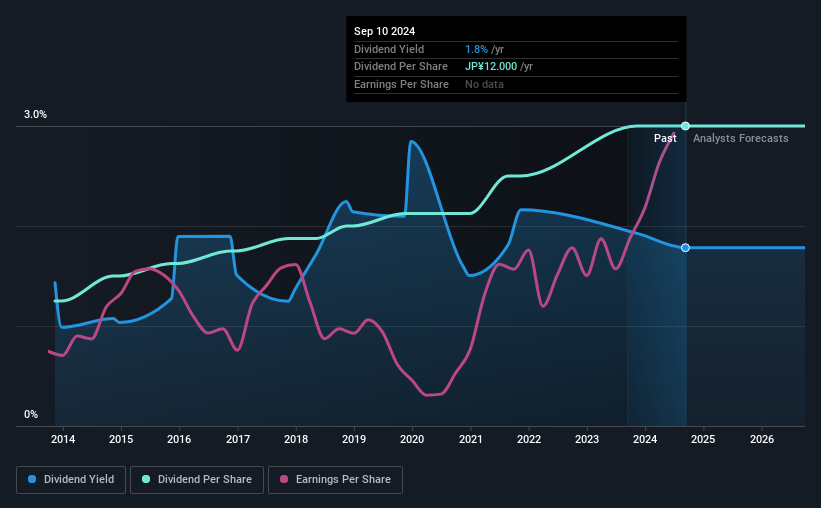This screenshot has height=508, width=821.
Task: Click the 2024 x-axis label
Action: 645,439
